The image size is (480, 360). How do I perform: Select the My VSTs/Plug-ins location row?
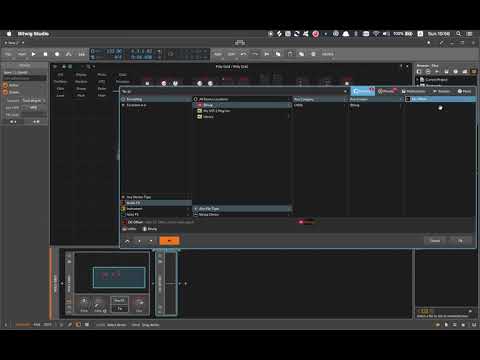tap(242, 111)
